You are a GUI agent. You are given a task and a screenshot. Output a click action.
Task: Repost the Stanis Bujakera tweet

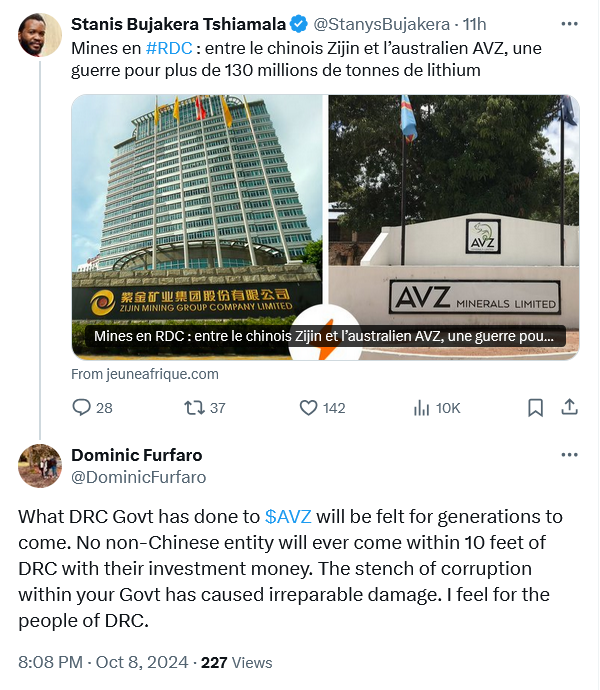(194, 407)
